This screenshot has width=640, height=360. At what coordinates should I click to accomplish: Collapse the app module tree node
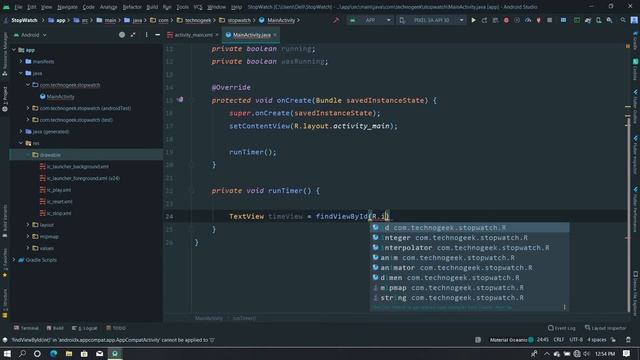coord(14,50)
